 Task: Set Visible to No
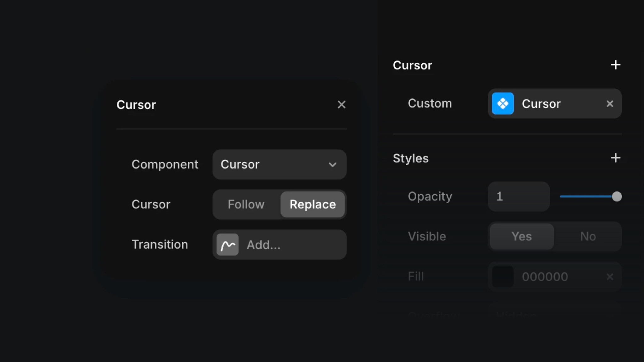(x=587, y=236)
